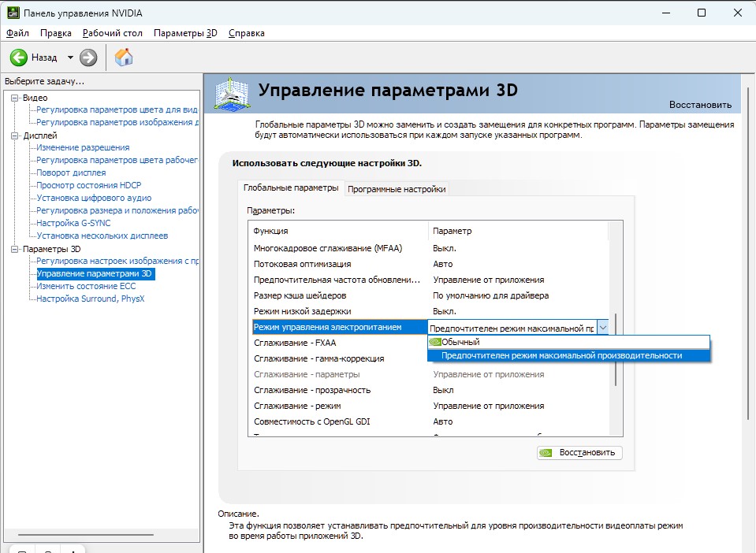This screenshot has height=553, width=756.
Task: Collapse the Параметры 3D tree node
Action: (x=14, y=249)
